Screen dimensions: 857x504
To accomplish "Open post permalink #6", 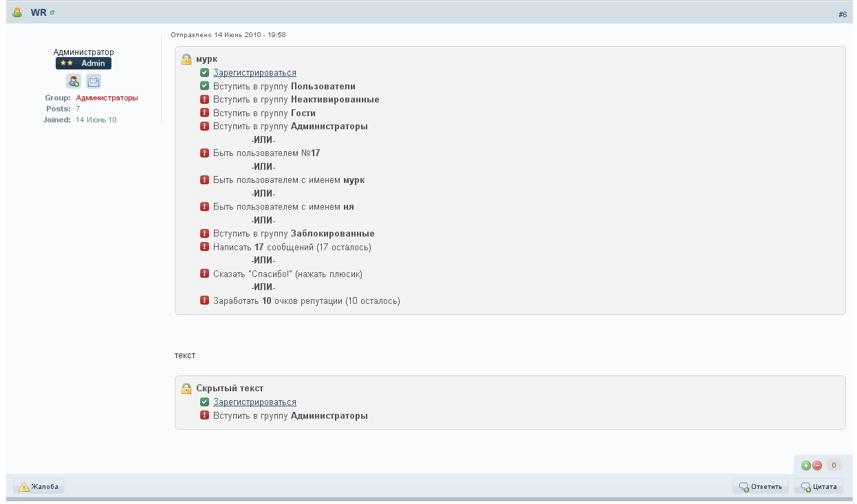I will click(842, 14).
